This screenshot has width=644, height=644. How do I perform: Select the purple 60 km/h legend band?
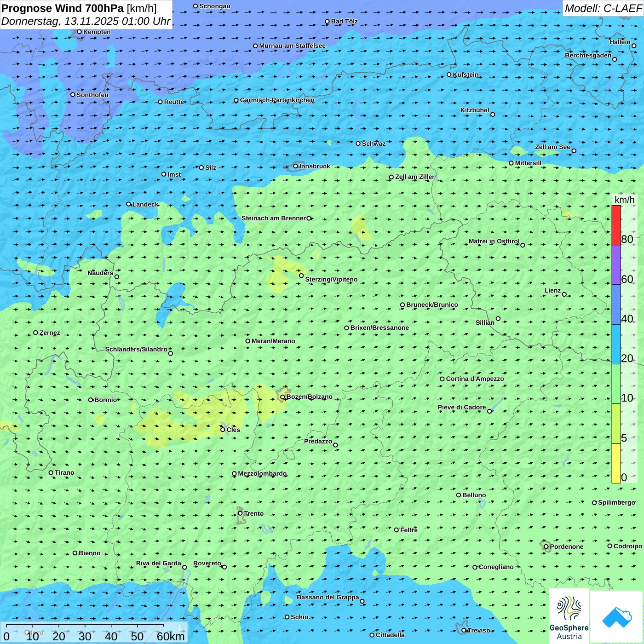tap(616, 265)
